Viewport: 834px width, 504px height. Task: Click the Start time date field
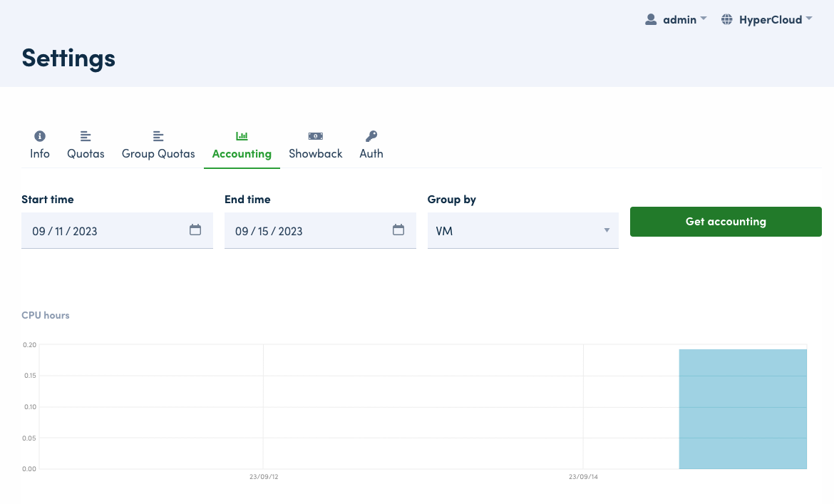click(100, 231)
